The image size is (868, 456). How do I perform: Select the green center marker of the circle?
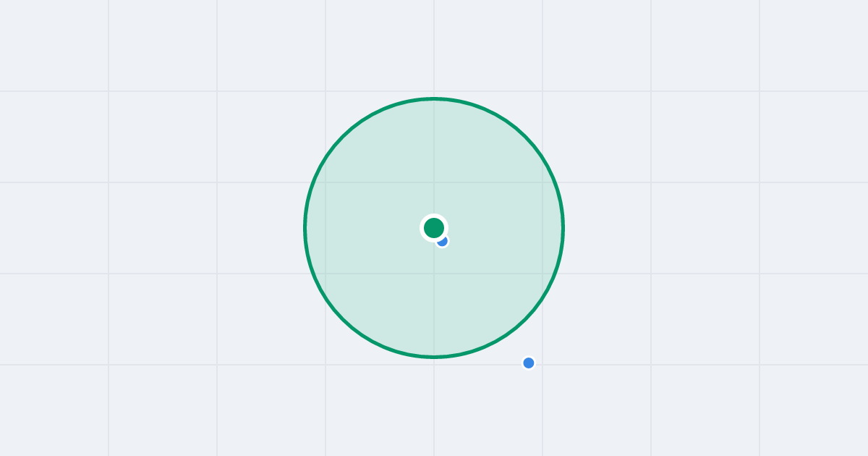pos(434,228)
